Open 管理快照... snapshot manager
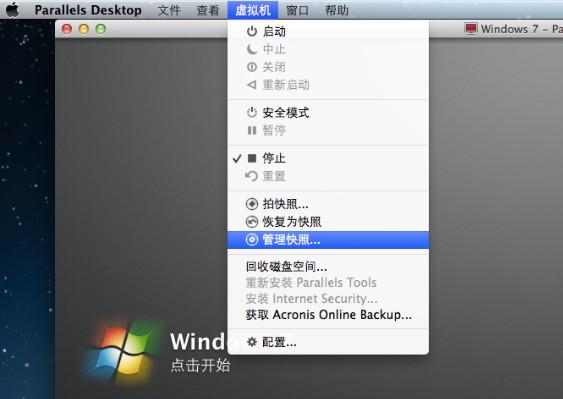563x399 pixels. [x=328, y=240]
